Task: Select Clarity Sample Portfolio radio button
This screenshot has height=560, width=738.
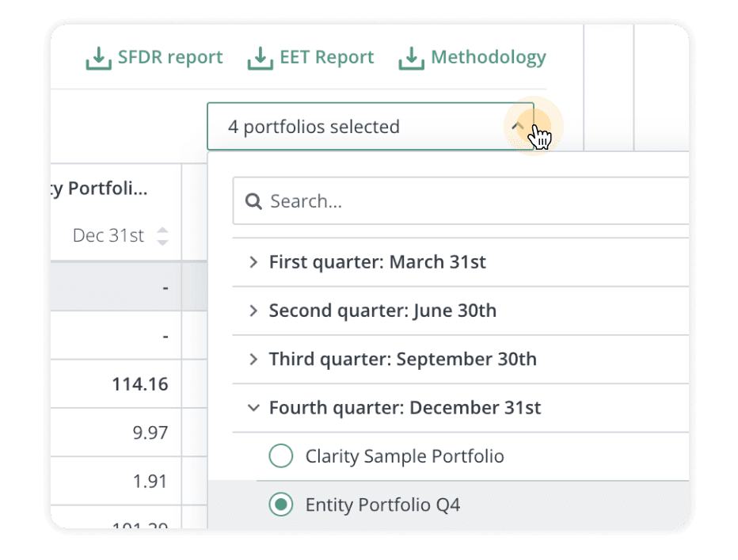Action: [281, 456]
